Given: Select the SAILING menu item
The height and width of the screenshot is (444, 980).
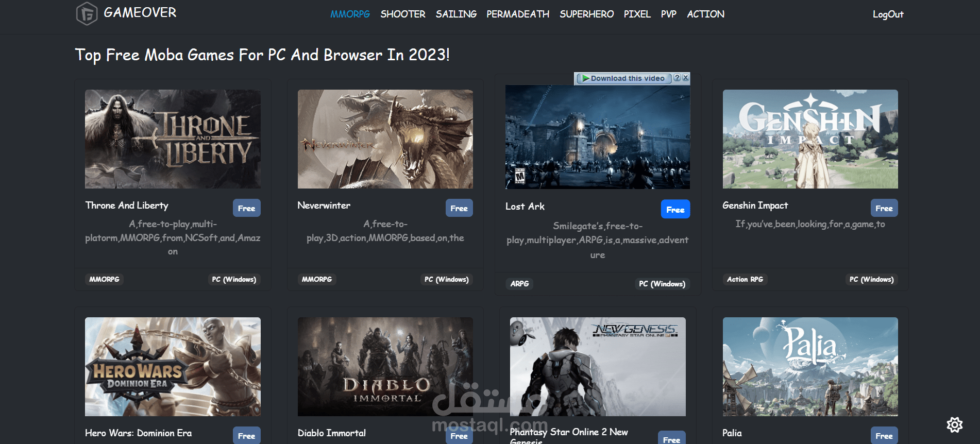Looking at the screenshot, I should pos(456,14).
